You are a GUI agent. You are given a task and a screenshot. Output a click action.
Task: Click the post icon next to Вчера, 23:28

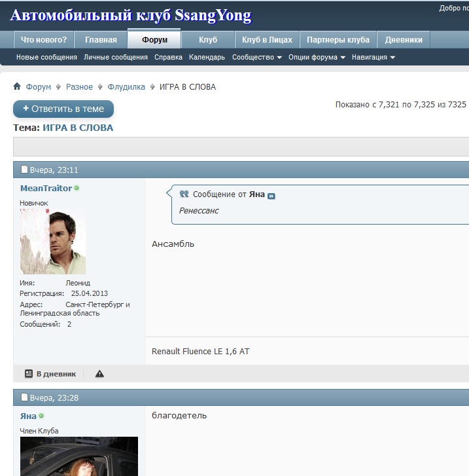click(24, 397)
